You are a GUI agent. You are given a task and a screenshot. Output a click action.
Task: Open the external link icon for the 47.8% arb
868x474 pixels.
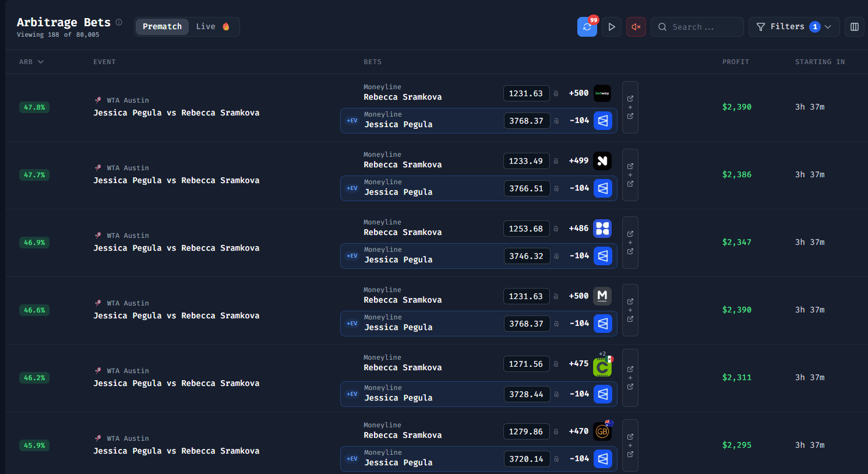coord(630,98)
